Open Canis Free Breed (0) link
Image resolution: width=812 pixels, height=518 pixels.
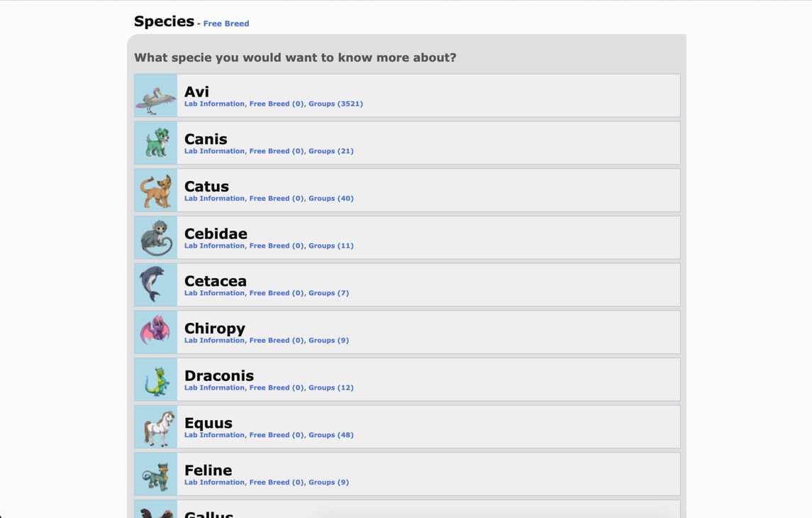(x=277, y=151)
